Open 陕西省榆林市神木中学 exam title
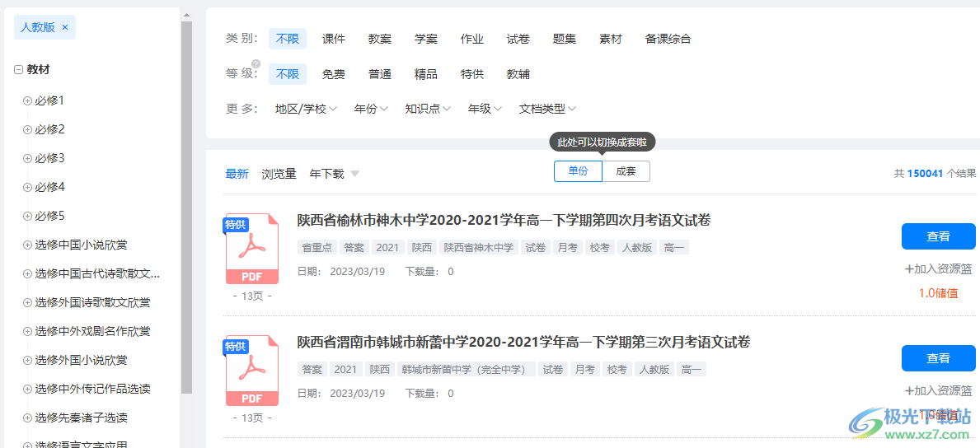 504,220
